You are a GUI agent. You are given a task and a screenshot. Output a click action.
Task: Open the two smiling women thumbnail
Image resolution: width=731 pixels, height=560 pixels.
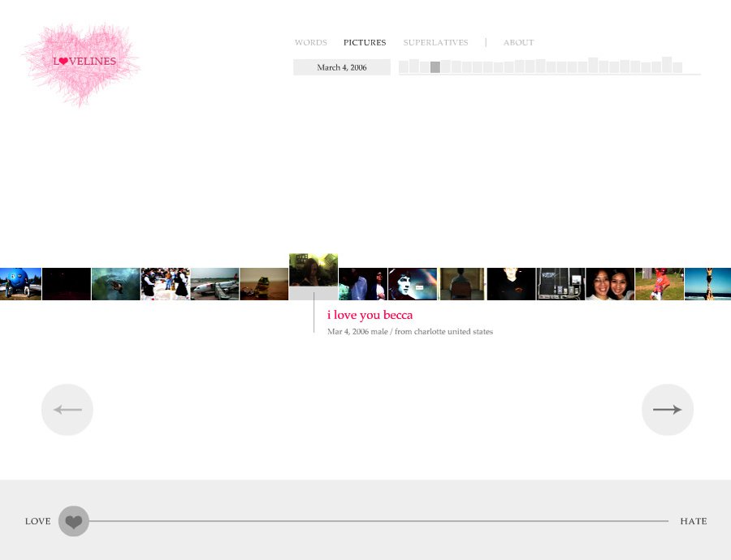pyautogui.click(x=610, y=284)
